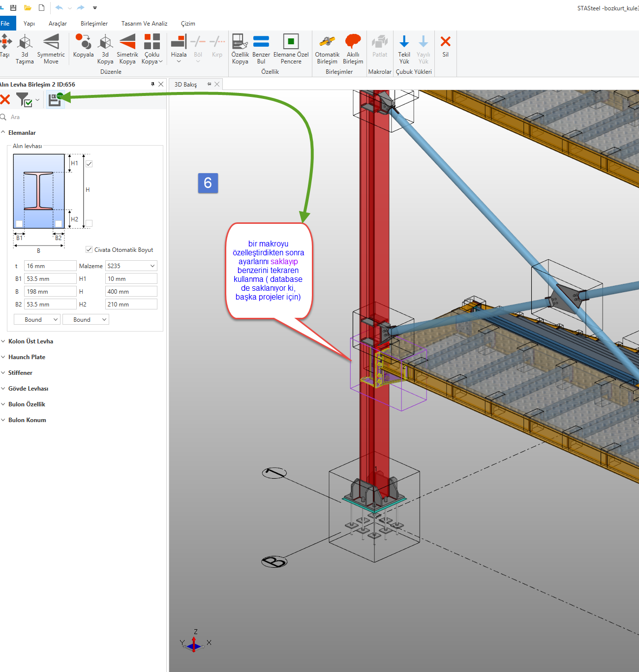Uncheck the H1 dimension checkbox

click(89, 164)
